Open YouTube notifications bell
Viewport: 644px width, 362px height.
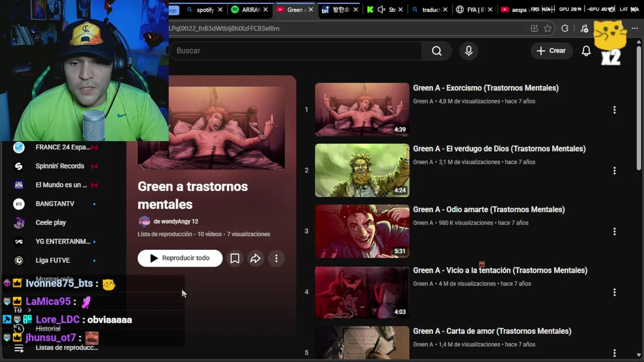coord(586,51)
